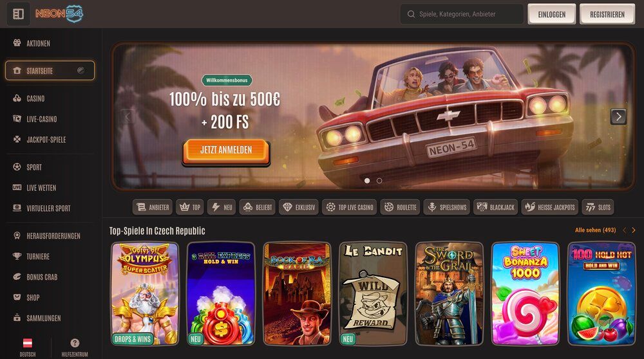Click the NEON54 logo

pos(59,14)
